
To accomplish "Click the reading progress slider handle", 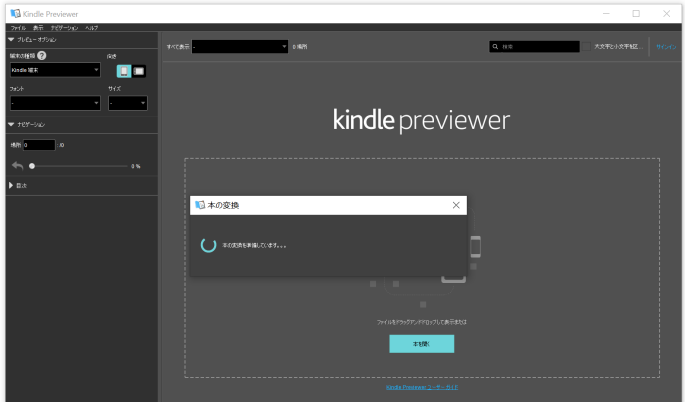I will (32, 166).
